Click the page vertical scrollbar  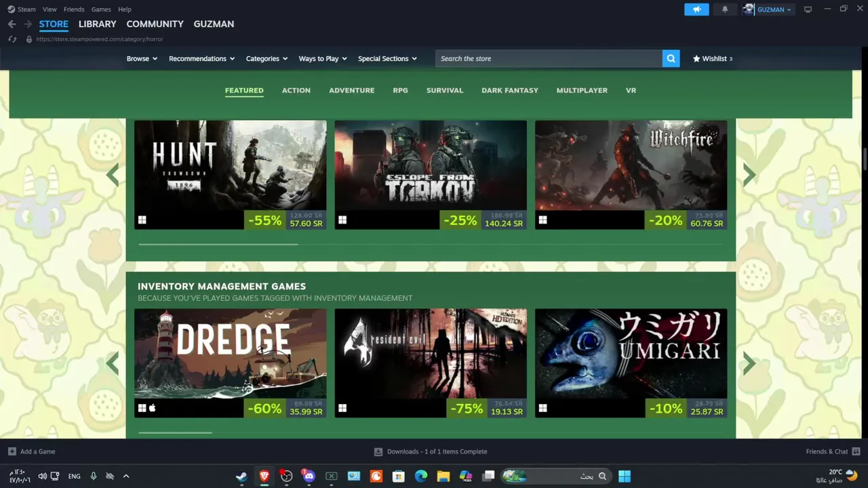tap(865, 159)
